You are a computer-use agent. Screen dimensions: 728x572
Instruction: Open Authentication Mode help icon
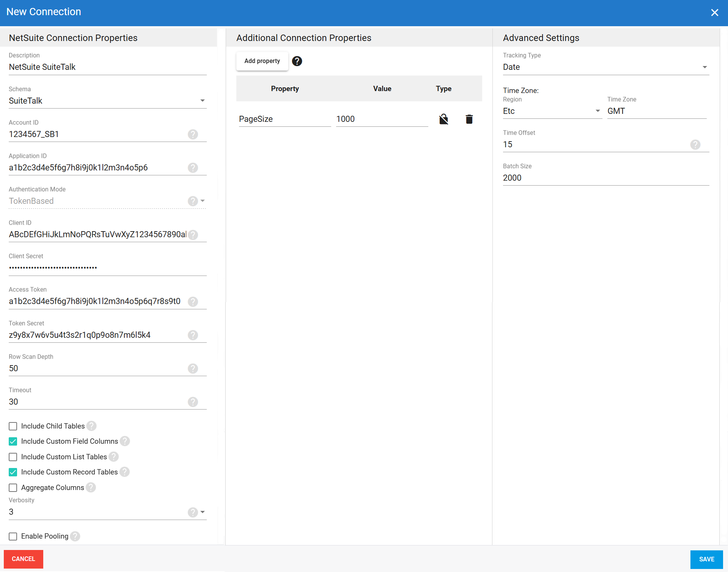point(193,201)
